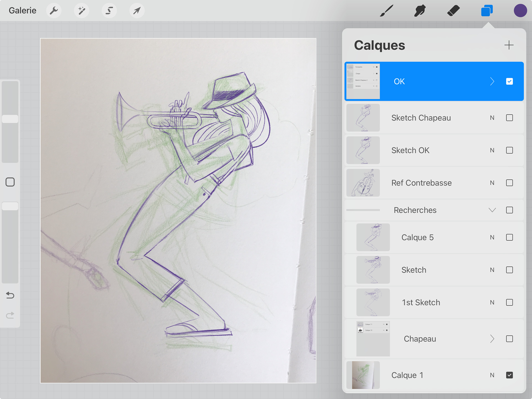Activate the Transform arrow tool
Screen dimensions: 532x399
pyautogui.click(x=137, y=11)
